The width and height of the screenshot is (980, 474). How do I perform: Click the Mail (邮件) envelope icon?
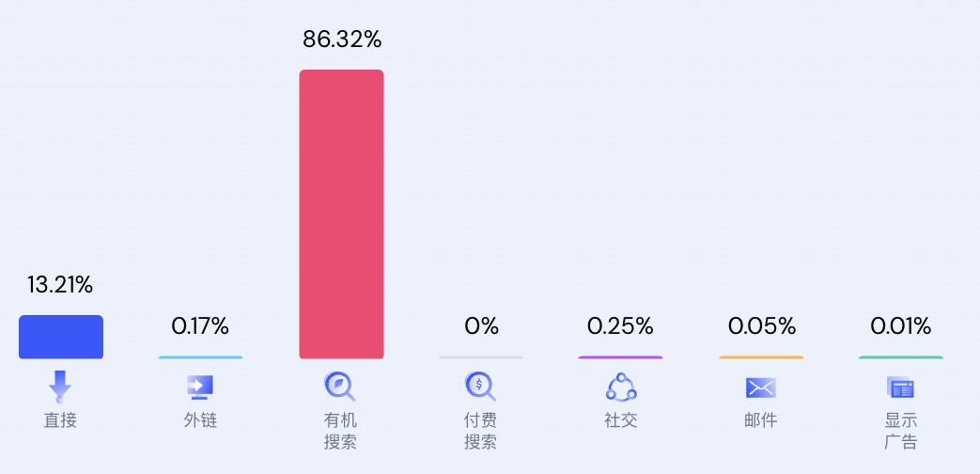[x=761, y=387]
